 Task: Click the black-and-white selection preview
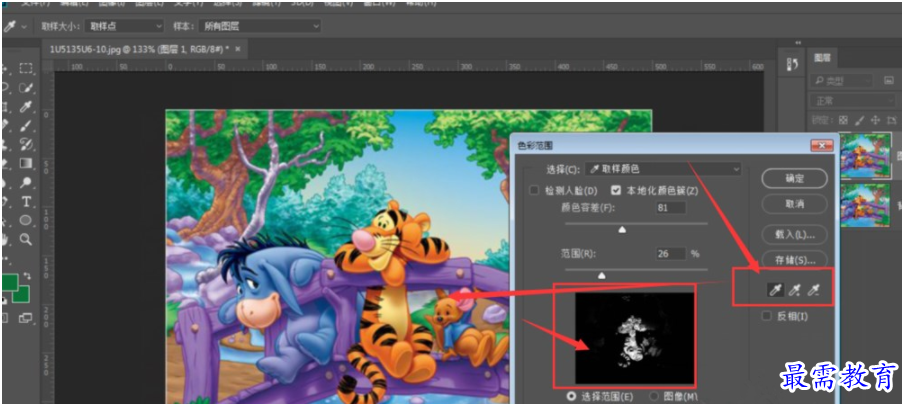(635, 338)
